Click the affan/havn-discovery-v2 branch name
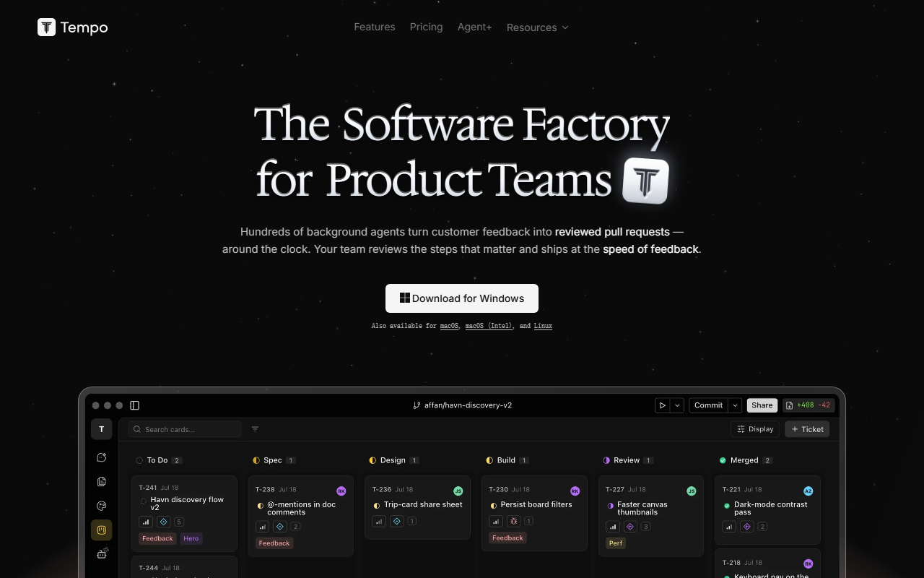 click(x=468, y=405)
